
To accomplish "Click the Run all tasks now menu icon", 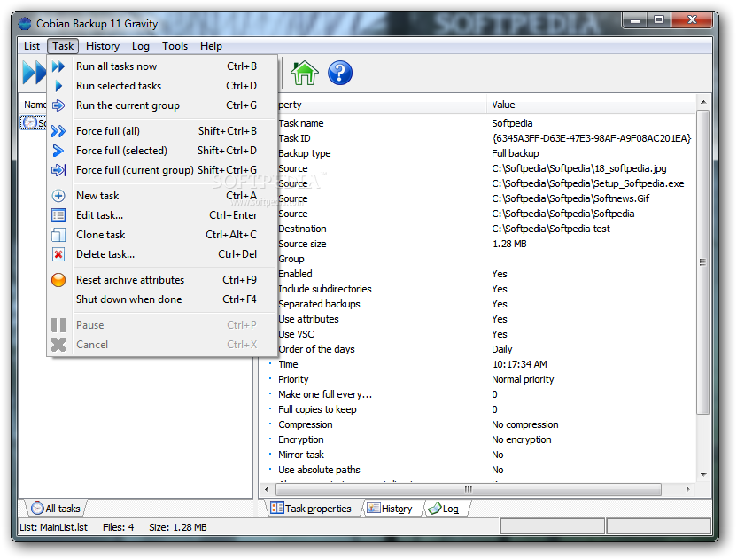I will [58, 66].
